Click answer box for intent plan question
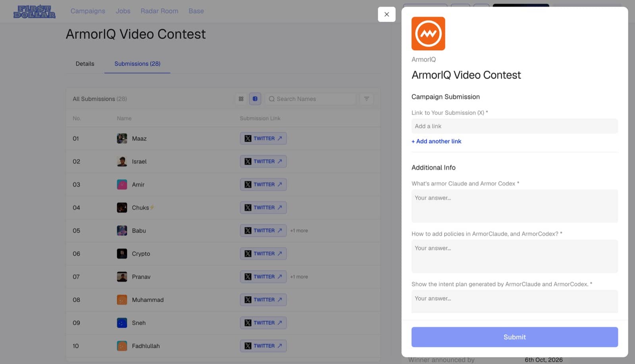Viewport: 635px width, 364px height. pyautogui.click(x=514, y=301)
